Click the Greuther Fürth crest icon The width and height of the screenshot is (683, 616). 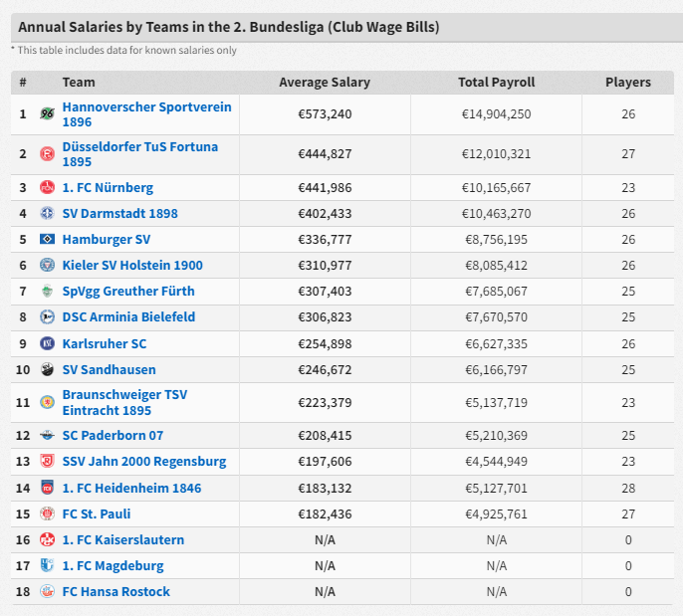click(x=47, y=291)
